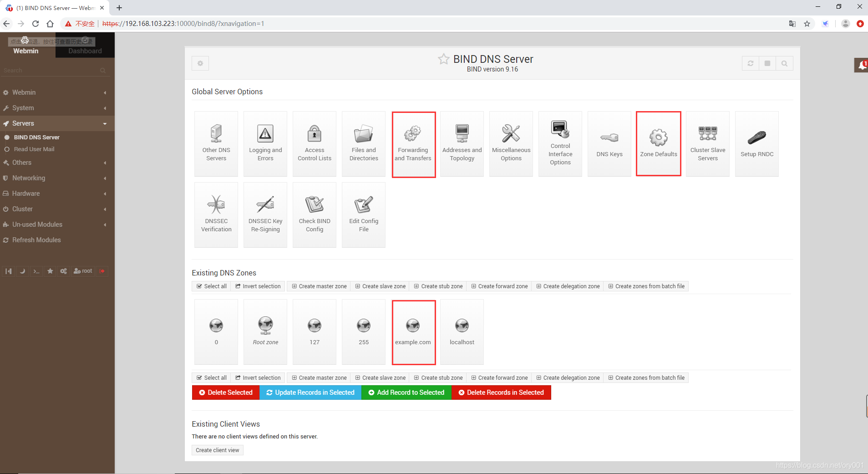Screen dimensions: 868x474
Task: Open Addresses and Topology settings
Action: [x=462, y=143]
